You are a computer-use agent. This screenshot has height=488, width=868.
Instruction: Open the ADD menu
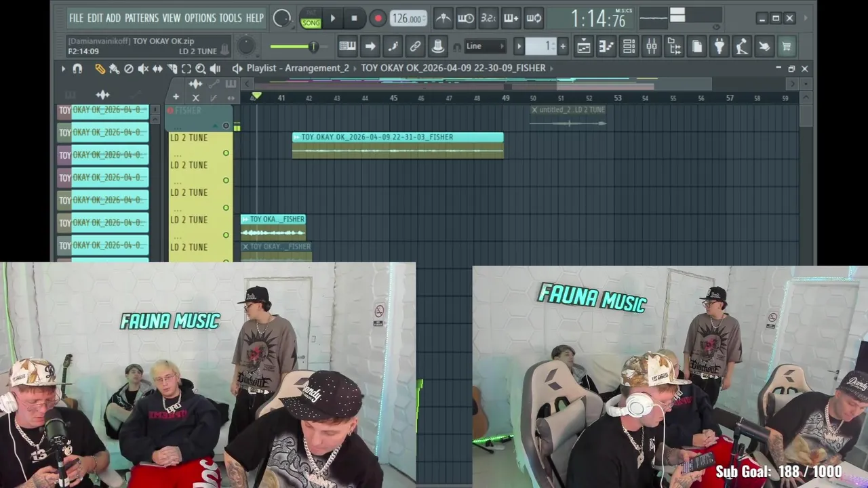(113, 18)
